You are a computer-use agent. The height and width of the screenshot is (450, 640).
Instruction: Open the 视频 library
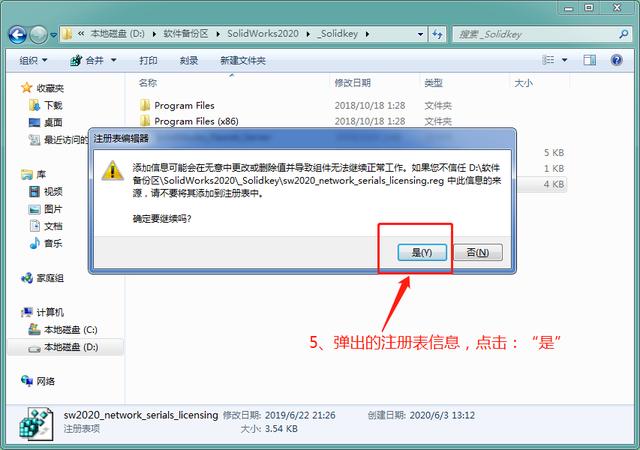click(53, 192)
